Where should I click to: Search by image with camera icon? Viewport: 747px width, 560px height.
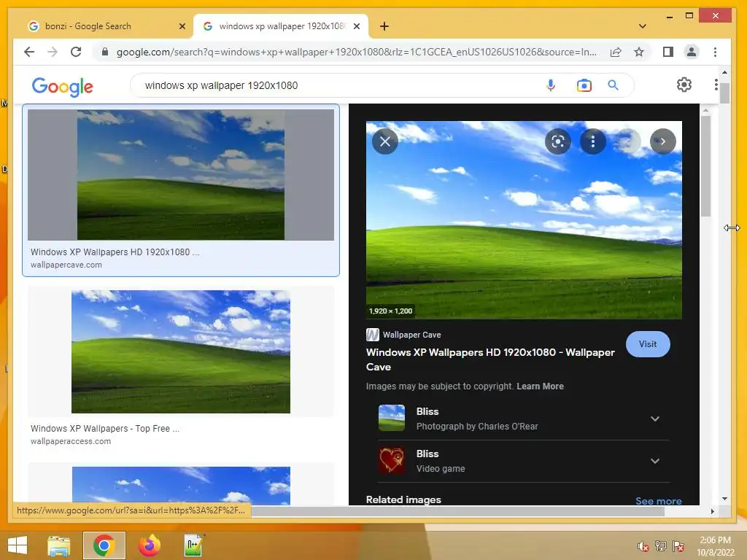pyautogui.click(x=584, y=85)
